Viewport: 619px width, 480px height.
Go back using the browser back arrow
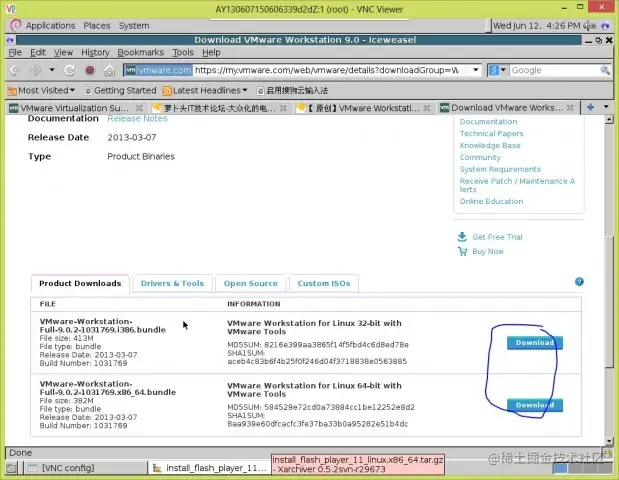click(15, 70)
